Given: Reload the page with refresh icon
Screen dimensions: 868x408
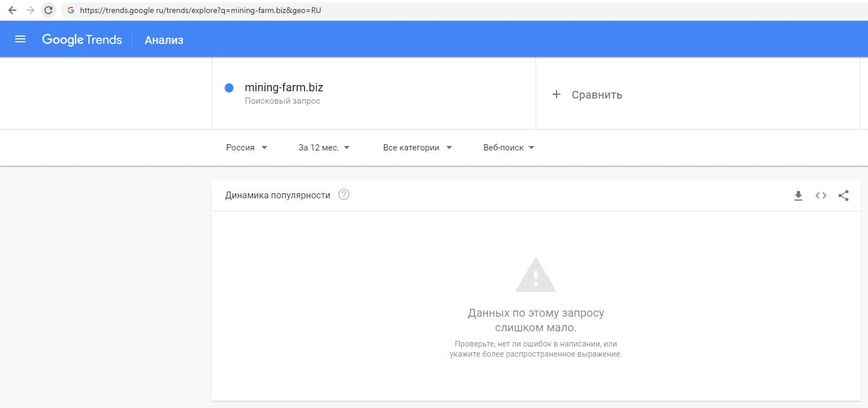Looking at the screenshot, I should point(48,10).
